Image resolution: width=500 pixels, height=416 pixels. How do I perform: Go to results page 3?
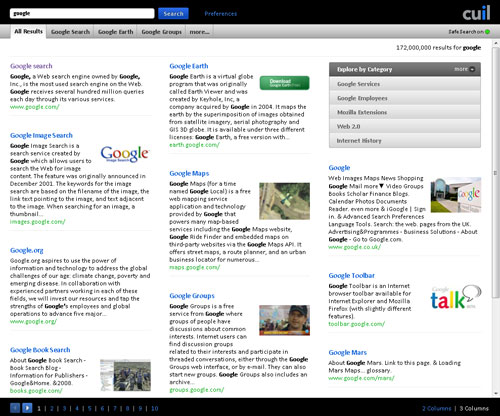(64, 408)
